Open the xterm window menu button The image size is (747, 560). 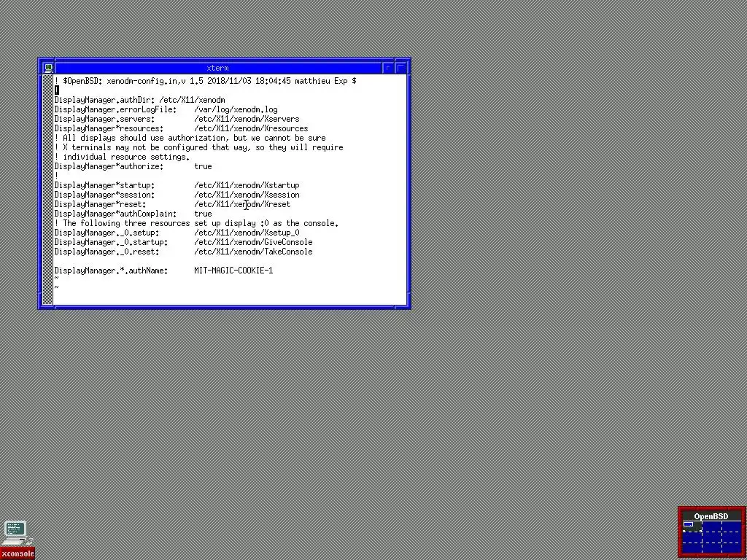(48, 68)
